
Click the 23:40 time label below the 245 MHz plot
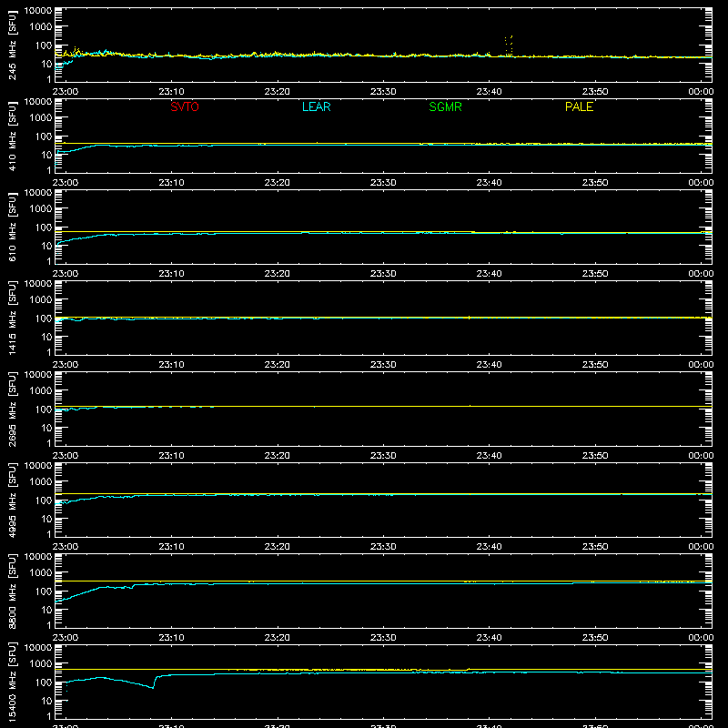tap(489, 92)
